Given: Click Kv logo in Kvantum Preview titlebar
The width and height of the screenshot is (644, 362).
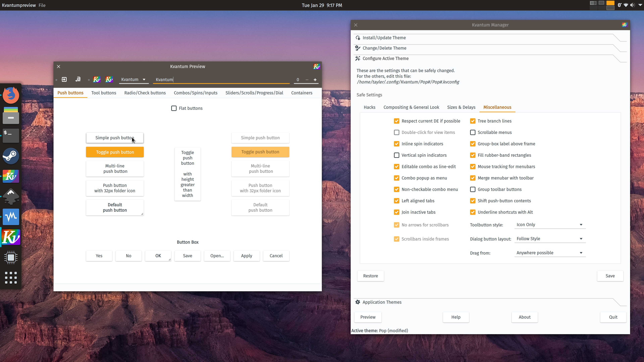Looking at the screenshot, I should (x=316, y=67).
